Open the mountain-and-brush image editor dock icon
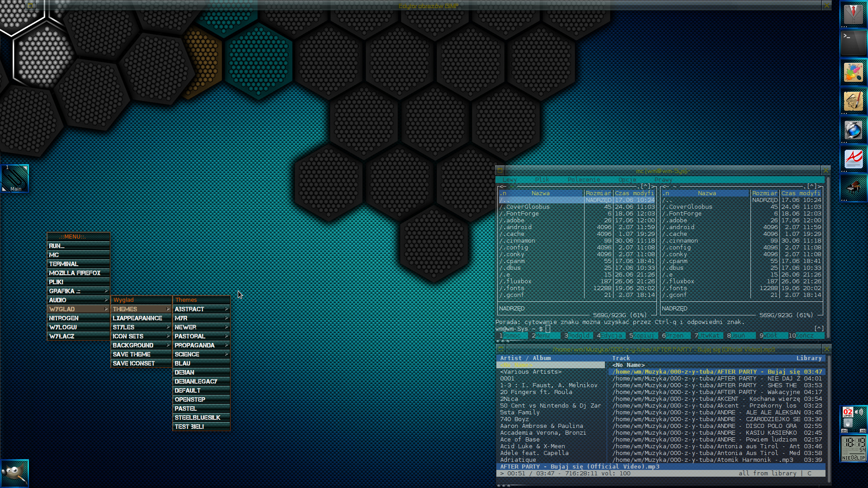Screen dimensions: 868x488 coord(853,101)
